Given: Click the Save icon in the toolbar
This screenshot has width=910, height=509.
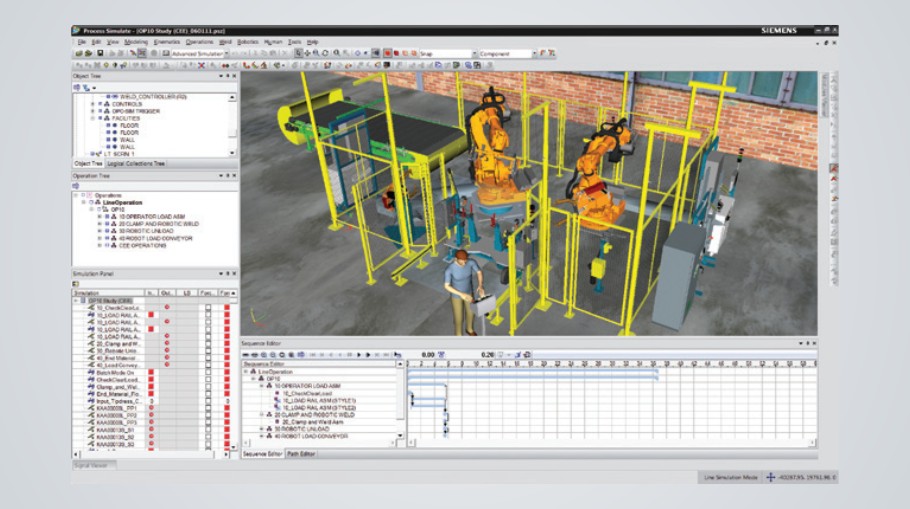Looking at the screenshot, I should tap(98, 53).
